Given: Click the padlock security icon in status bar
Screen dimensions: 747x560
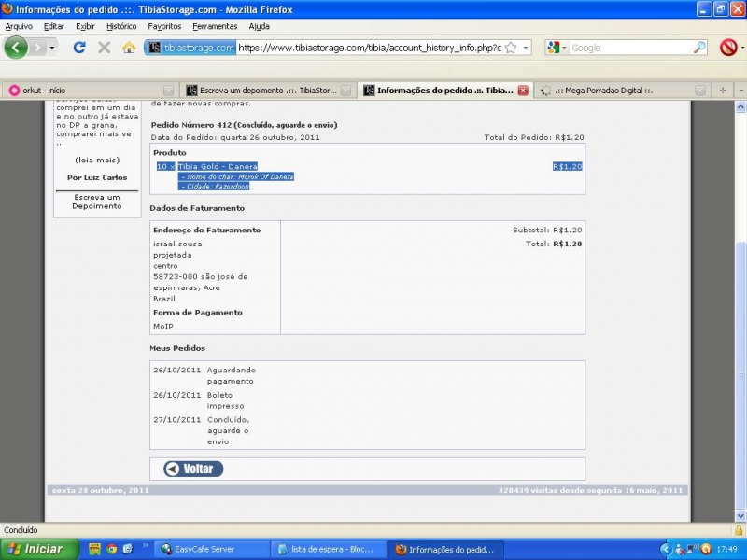Looking at the screenshot, I should coord(739,530).
